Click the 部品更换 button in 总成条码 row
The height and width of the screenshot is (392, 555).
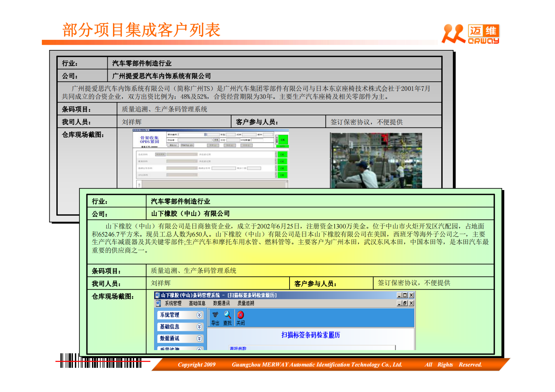coord(161,154)
